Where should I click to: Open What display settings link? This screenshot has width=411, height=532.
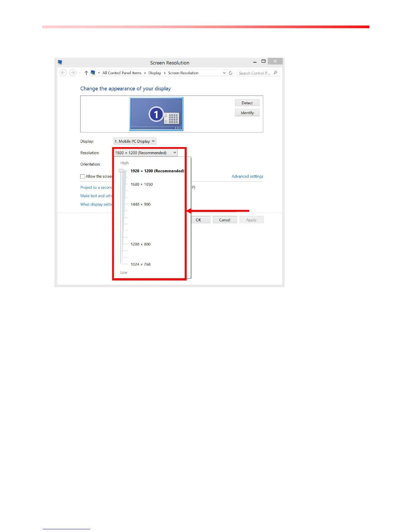pos(96,204)
